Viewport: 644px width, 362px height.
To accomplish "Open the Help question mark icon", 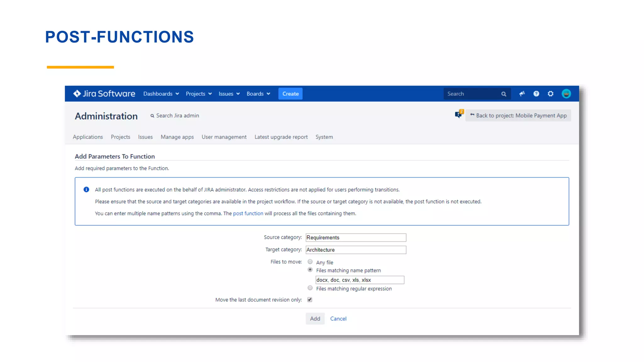I will point(536,94).
